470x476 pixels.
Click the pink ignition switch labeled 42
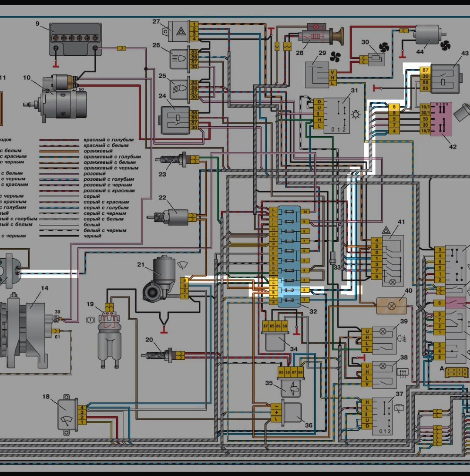click(x=441, y=119)
